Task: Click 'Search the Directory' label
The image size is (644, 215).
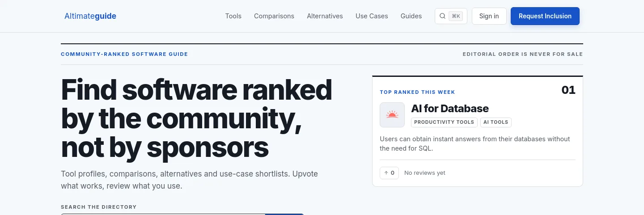Action: click(x=99, y=207)
